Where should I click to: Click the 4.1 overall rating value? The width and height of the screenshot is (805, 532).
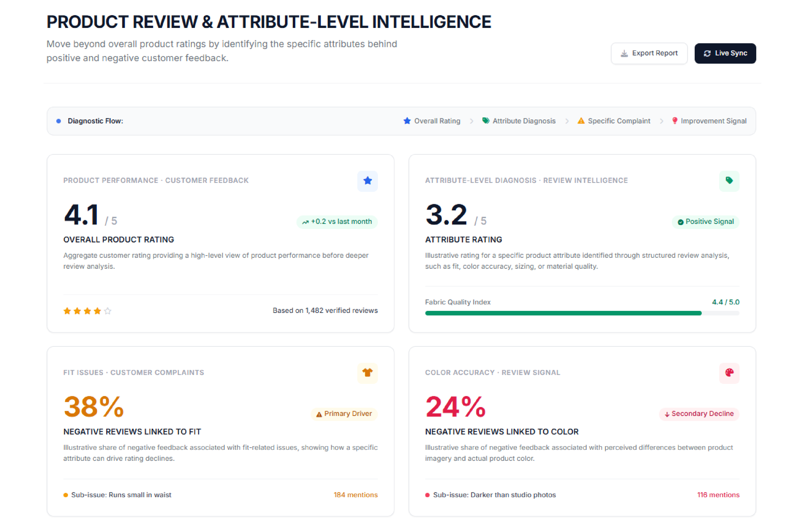tap(81, 214)
